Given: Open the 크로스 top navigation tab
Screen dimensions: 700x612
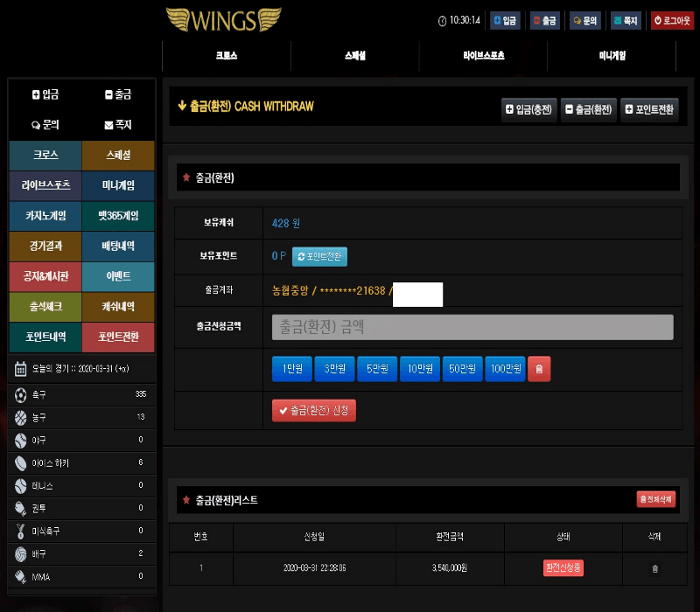Looking at the screenshot, I should point(227,56).
